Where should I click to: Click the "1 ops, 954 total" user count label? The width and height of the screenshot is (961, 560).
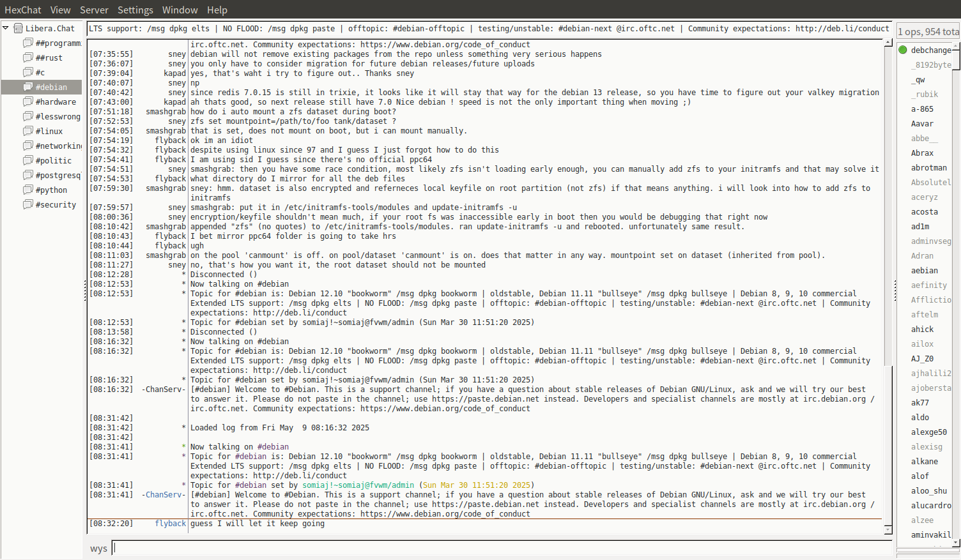click(x=928, y=32)
